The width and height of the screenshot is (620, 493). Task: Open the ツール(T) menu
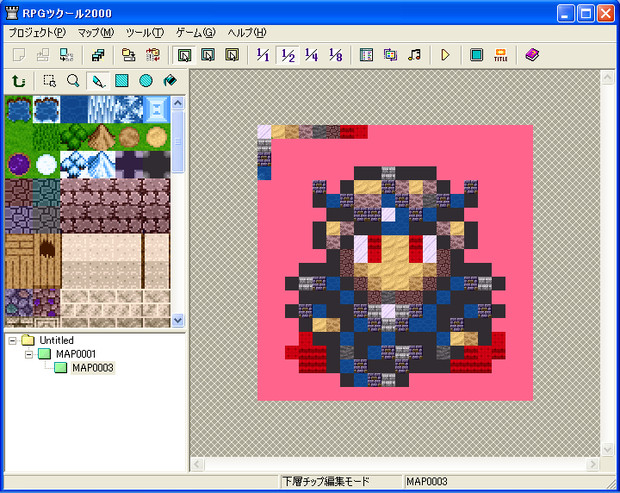[x=145, y=32]
